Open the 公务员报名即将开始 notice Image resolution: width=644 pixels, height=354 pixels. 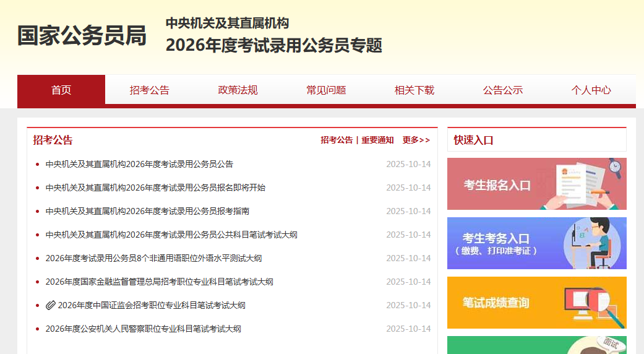(155, 188)
